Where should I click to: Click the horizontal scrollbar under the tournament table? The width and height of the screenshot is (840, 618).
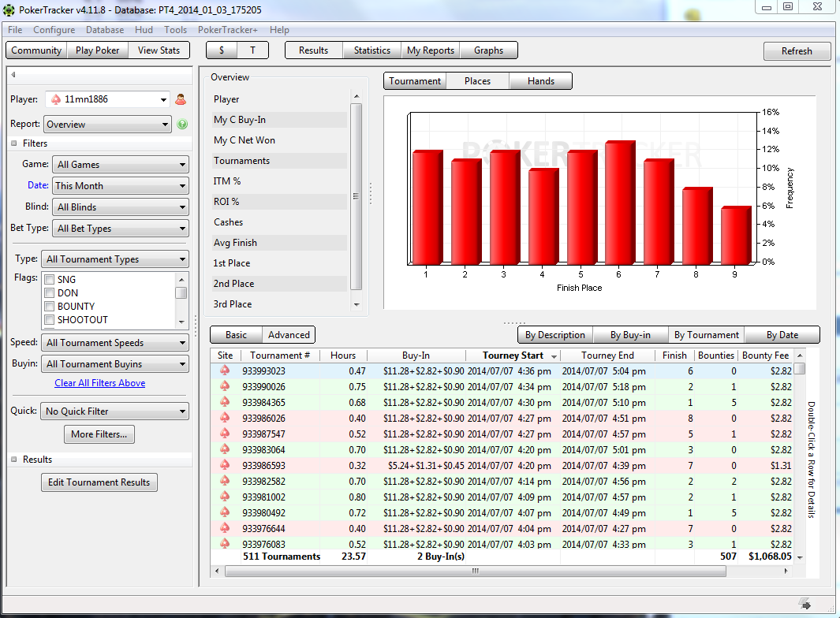[x=473, y=572]
